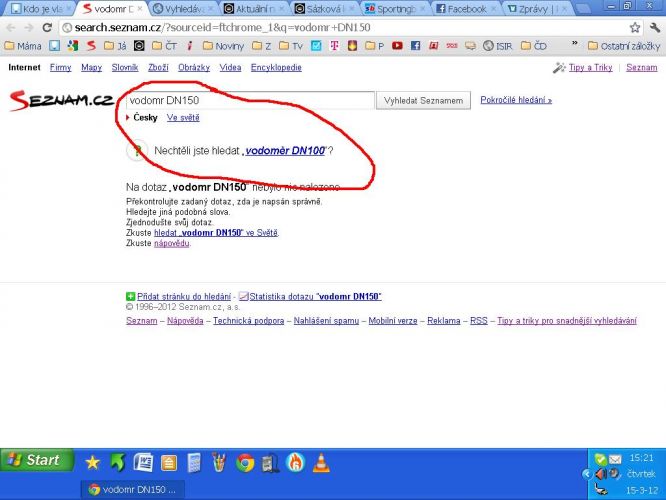Launch Google Chrome from quick launch bar

pos(245,463)
